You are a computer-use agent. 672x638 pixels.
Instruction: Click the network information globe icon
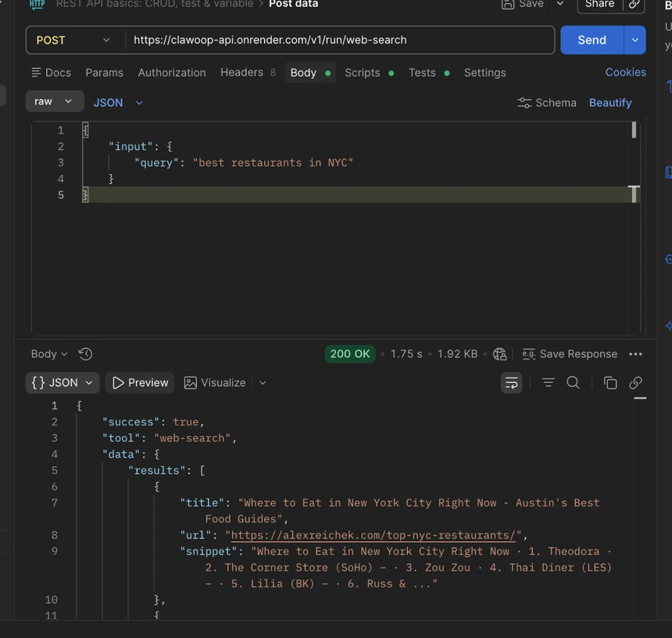(x=500, y=354)
